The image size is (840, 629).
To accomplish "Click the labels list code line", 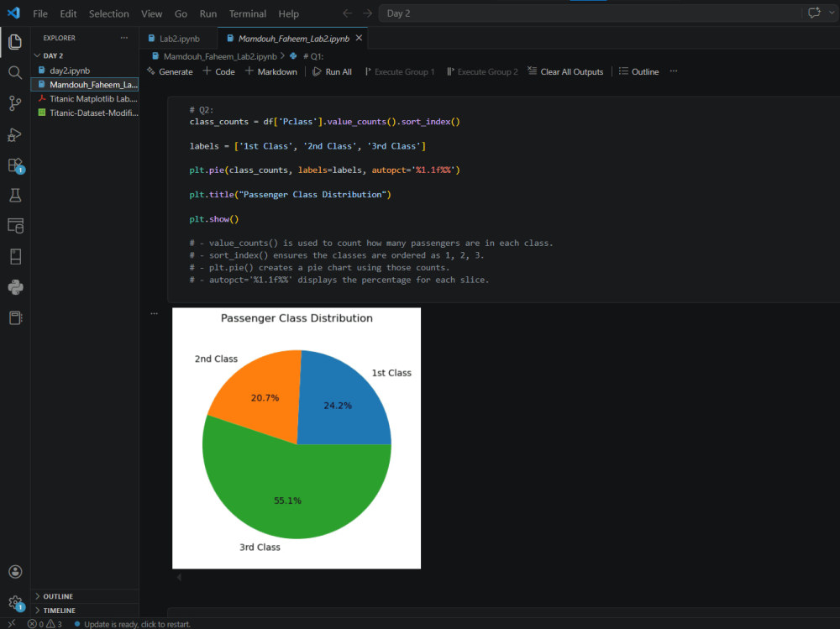I will (x=307, y=146).
